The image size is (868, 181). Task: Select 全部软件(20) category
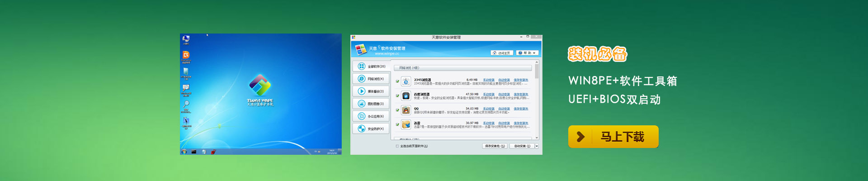pyautogui.click(x=371, y=67)
